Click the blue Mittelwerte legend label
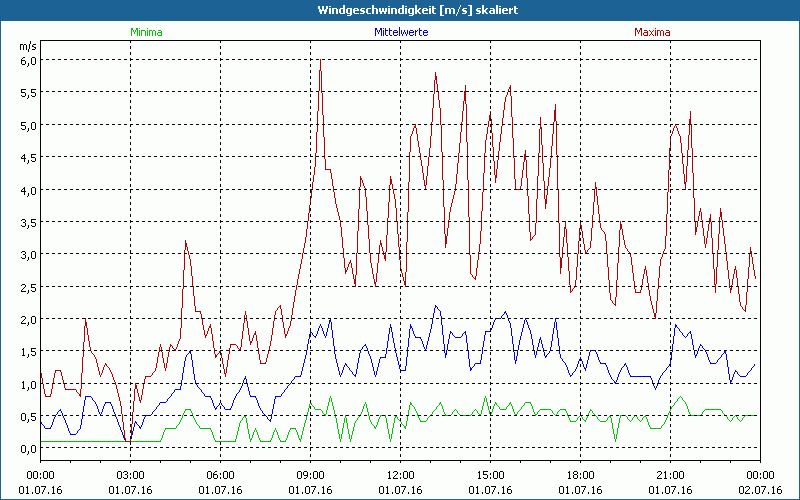Image resolution: width=800 pixels, height=500 pixels. pos(400,32)
